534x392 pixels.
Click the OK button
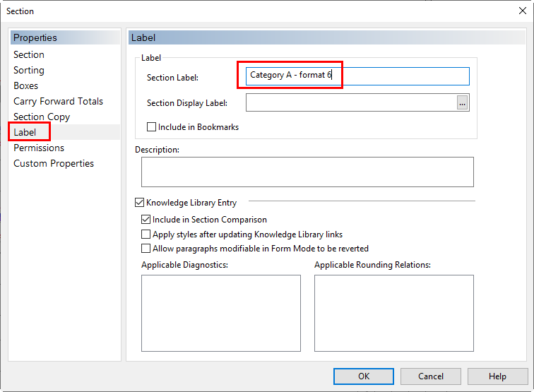point(364,376)
